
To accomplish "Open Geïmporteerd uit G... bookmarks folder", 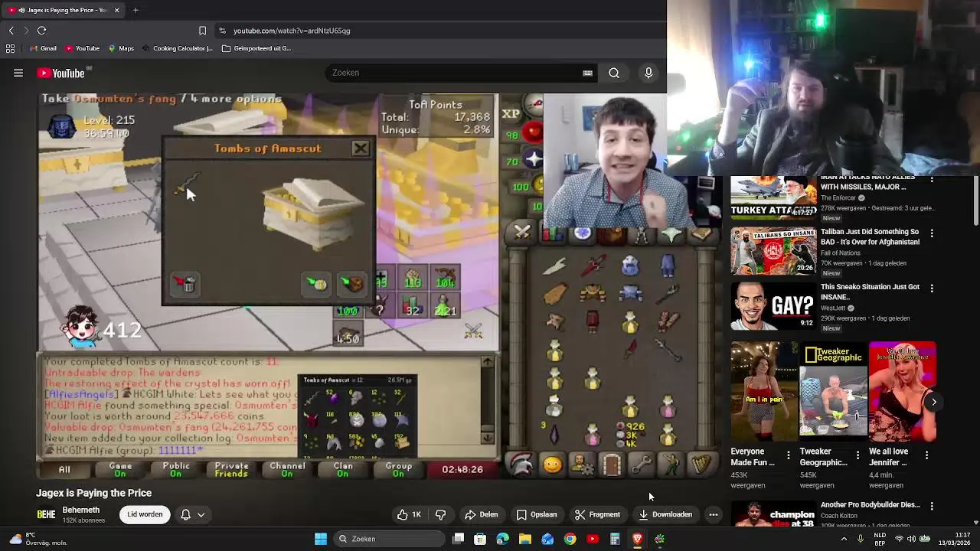I will point(256,48).
